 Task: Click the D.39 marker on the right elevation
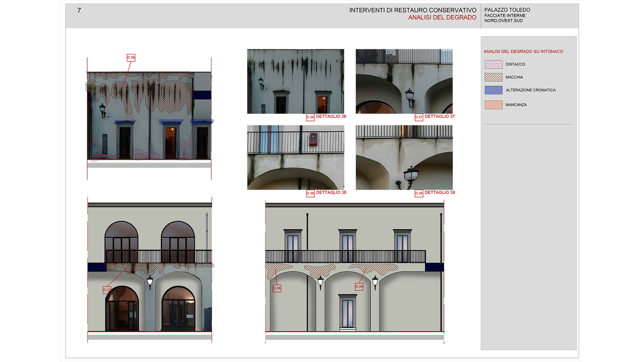pos(359,287)
